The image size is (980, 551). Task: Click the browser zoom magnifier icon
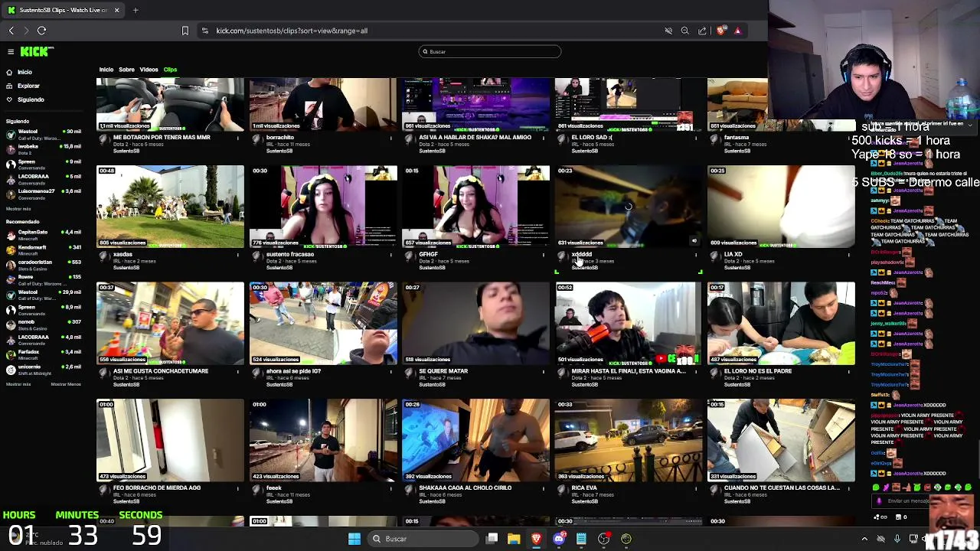(x=684, y=31)
